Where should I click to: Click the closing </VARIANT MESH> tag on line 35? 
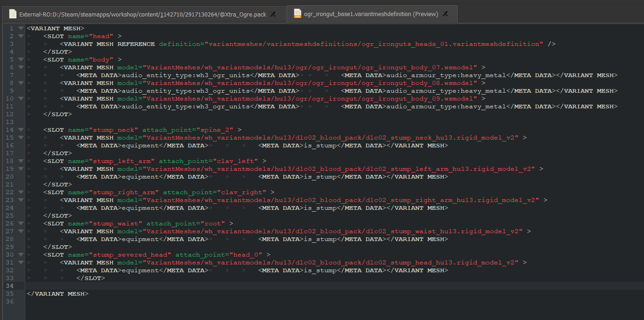pos(57,294)
